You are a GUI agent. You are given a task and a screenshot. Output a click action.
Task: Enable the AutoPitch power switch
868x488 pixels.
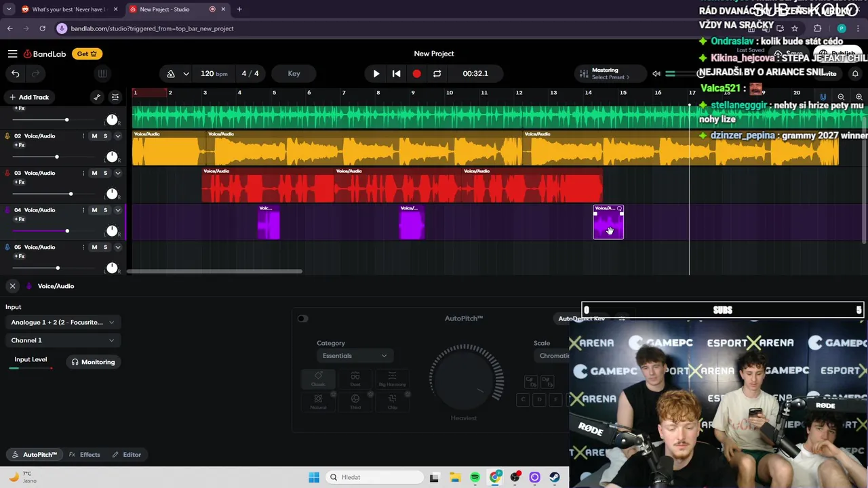(302, 319)
